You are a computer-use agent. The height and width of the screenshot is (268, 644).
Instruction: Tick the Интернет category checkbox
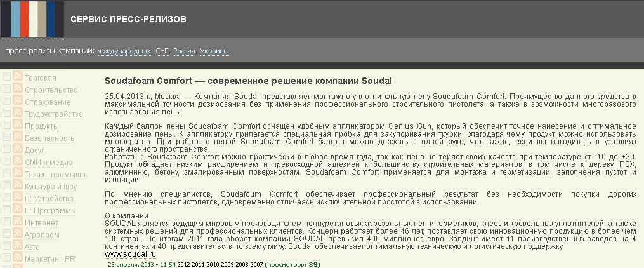(6, 221)
